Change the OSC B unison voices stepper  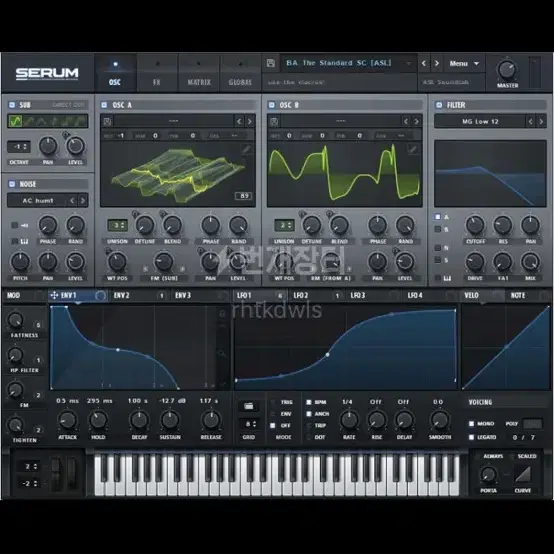point(284,225)
